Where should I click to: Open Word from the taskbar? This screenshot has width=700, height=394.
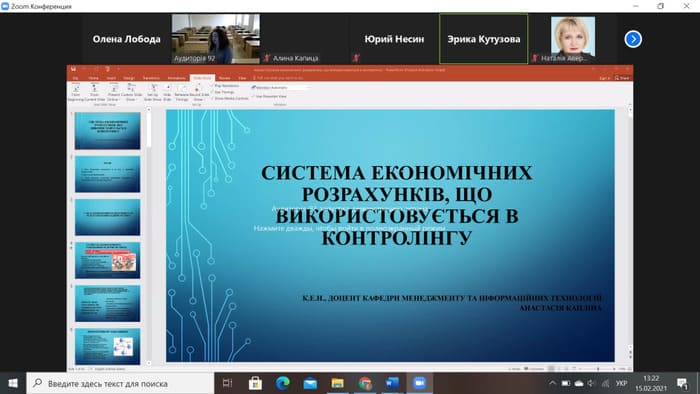[x=392, y=383]
